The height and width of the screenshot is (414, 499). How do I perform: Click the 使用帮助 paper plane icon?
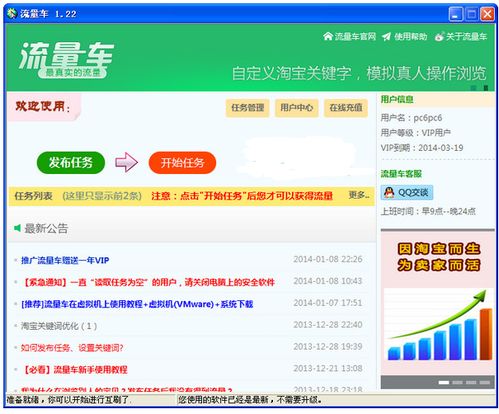click(387, 36)
